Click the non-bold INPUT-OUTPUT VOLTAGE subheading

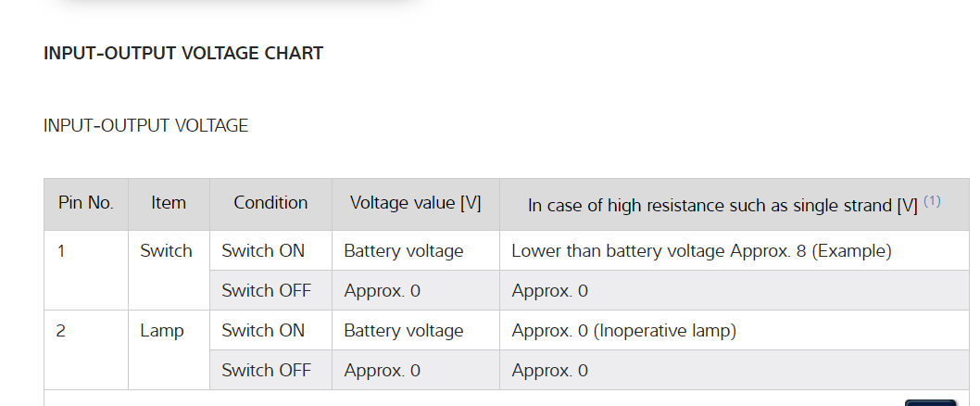tap(146, 125)
